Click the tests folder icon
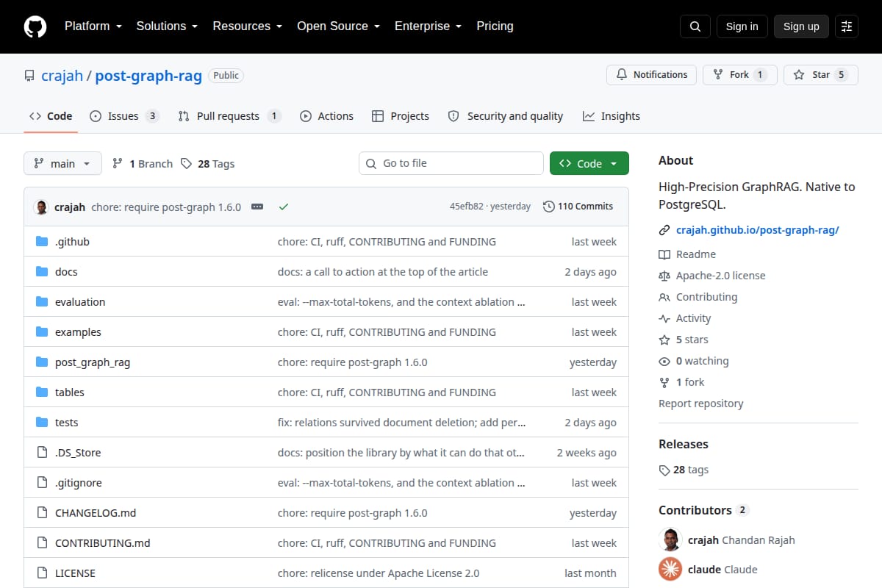The height and width of the screenshot is (588, 882). click(x=42, y=423)
